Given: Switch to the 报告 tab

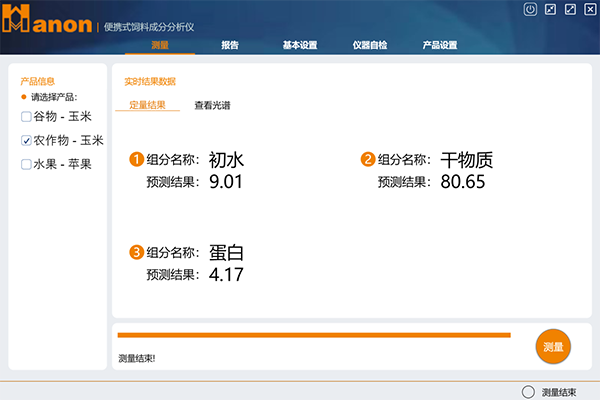Looking at the screenshot, I should 230,45.
